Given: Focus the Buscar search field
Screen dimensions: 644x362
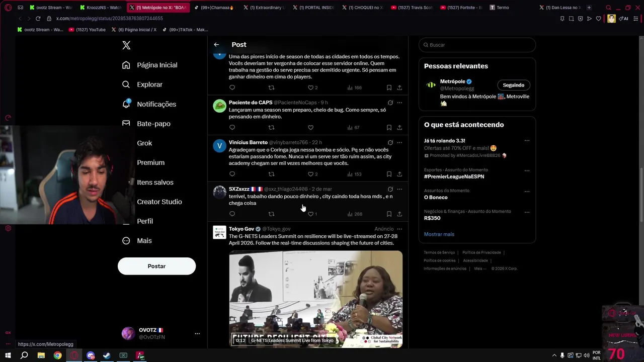Looking at the screenshot, I should tap(477, 45).
